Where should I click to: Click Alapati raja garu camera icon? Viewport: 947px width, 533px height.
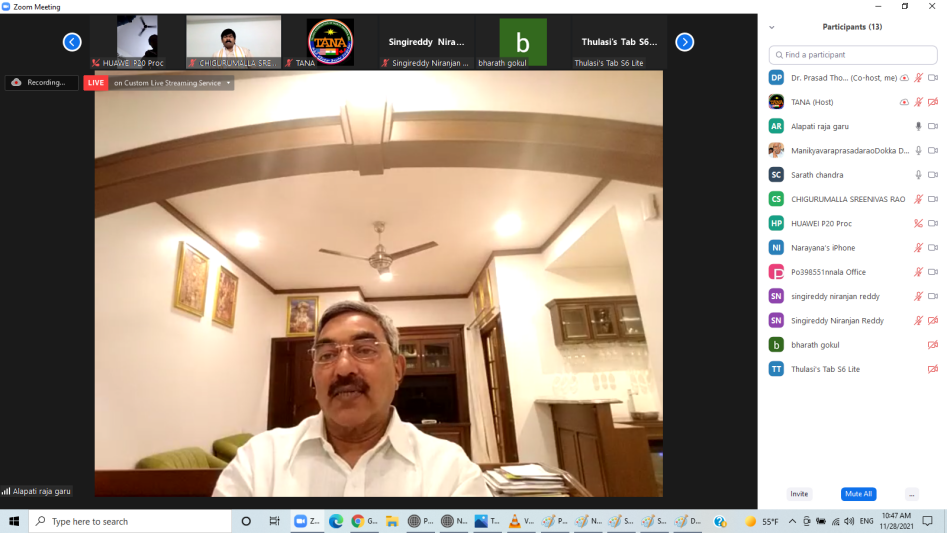pos(933,126)
